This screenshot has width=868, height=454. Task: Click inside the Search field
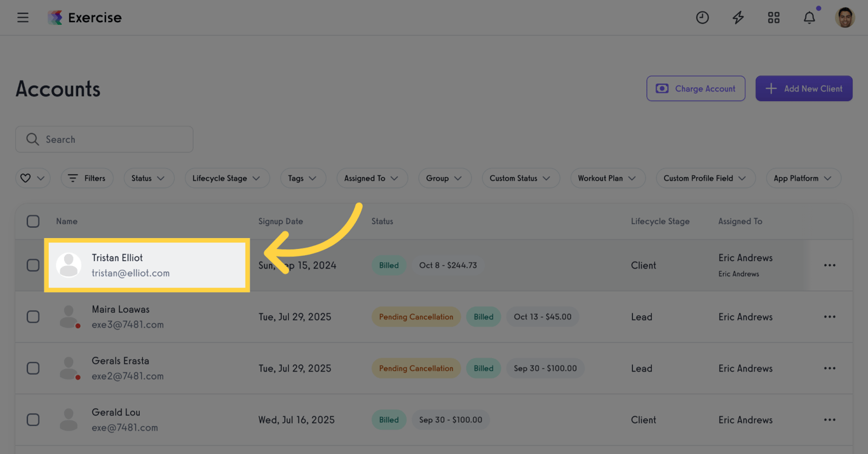pos(104,139)
